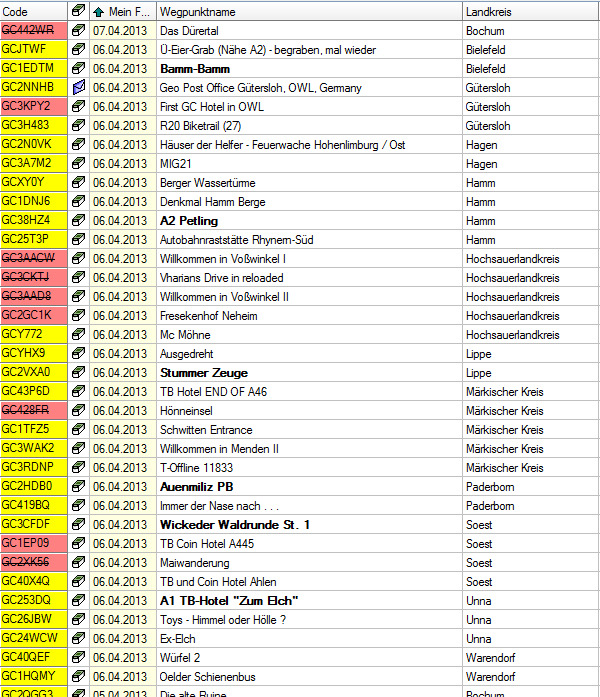Select code cell GC43P6D
The image size is (600, 697).
coord(34,391)
